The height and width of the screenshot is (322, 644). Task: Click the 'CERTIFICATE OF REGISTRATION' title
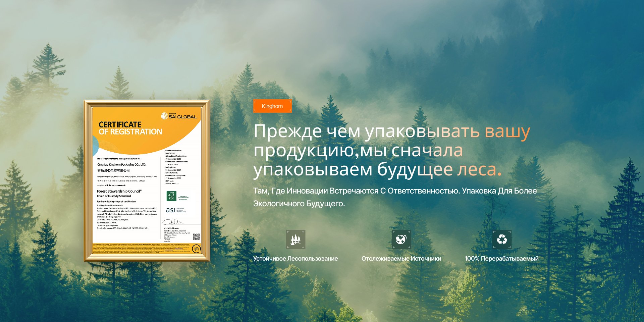[x=130, y=128]
